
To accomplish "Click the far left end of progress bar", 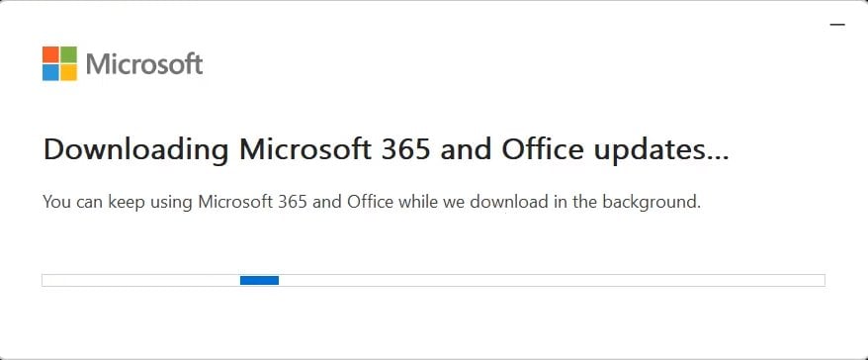I will click(45, 280).
